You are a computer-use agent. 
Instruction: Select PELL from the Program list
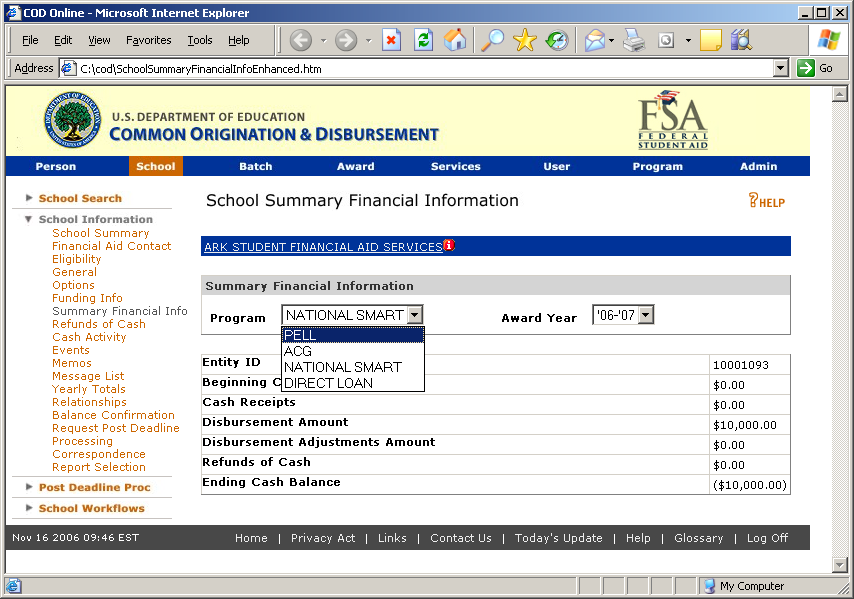300,335
